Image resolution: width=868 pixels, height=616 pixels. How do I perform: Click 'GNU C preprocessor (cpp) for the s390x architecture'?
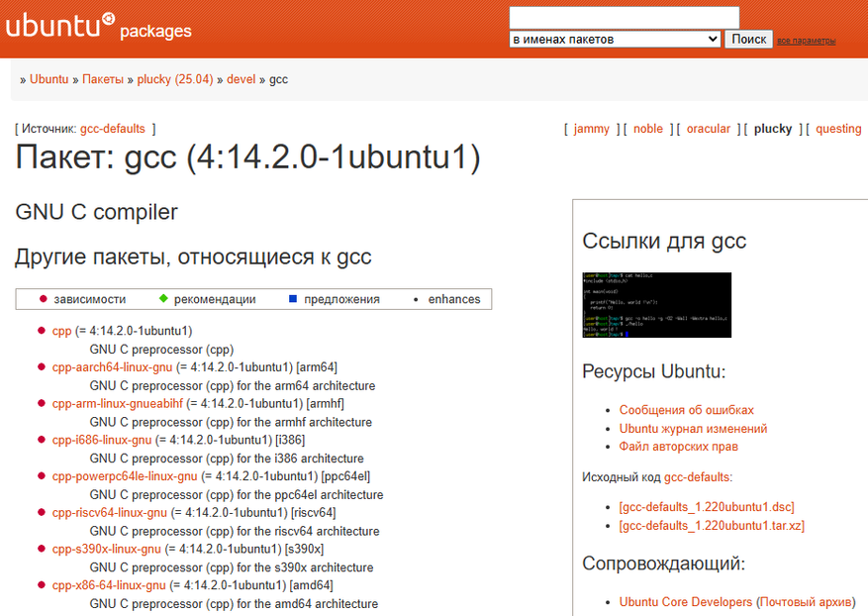232,567
